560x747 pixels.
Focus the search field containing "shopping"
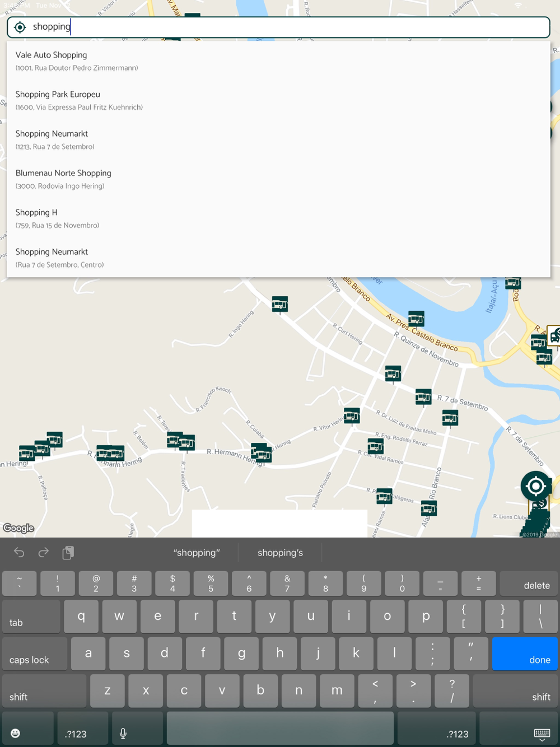pyautogui.click(x=278, y=27)
